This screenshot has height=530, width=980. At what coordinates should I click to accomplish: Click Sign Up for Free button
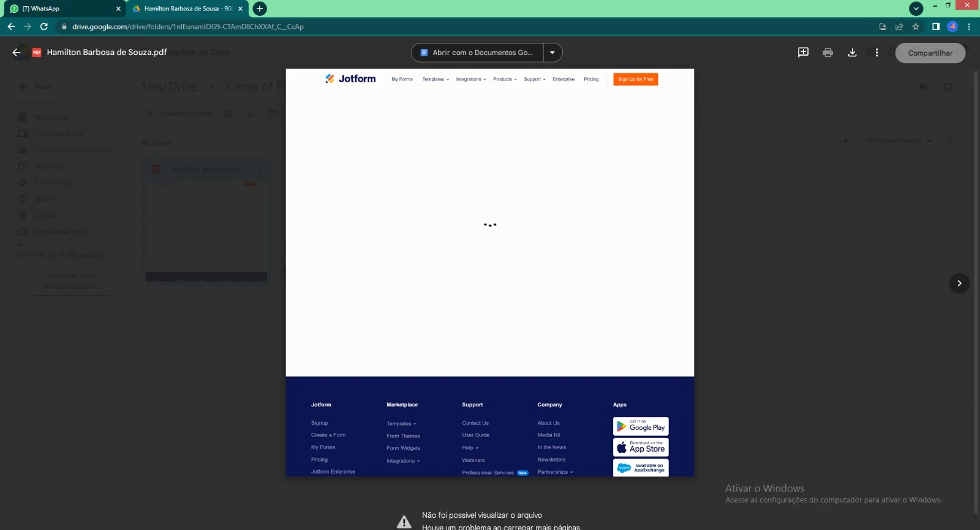[x=636, y=79]
